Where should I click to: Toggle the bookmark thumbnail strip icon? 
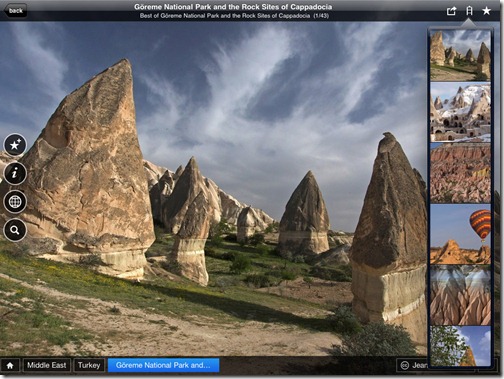(x=469, y=11)
